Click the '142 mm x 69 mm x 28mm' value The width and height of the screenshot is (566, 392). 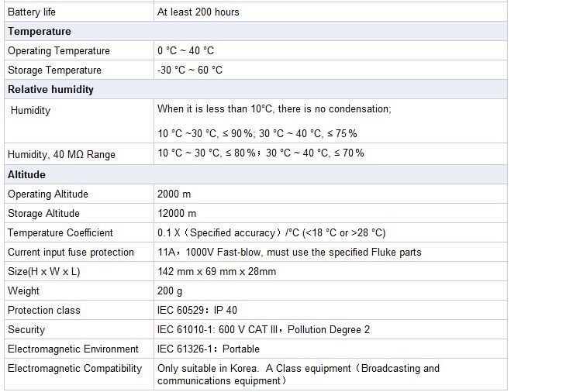tap(216, 272)
